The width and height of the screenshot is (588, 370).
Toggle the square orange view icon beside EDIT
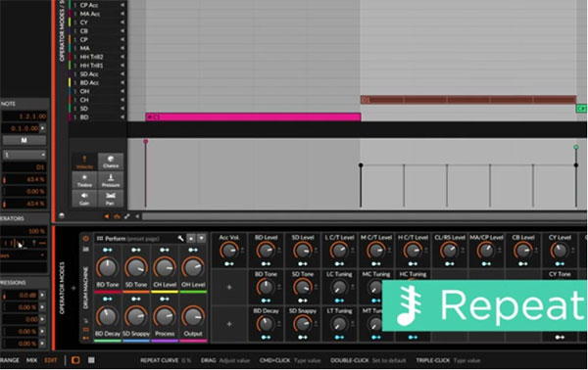tap(75, 360)
